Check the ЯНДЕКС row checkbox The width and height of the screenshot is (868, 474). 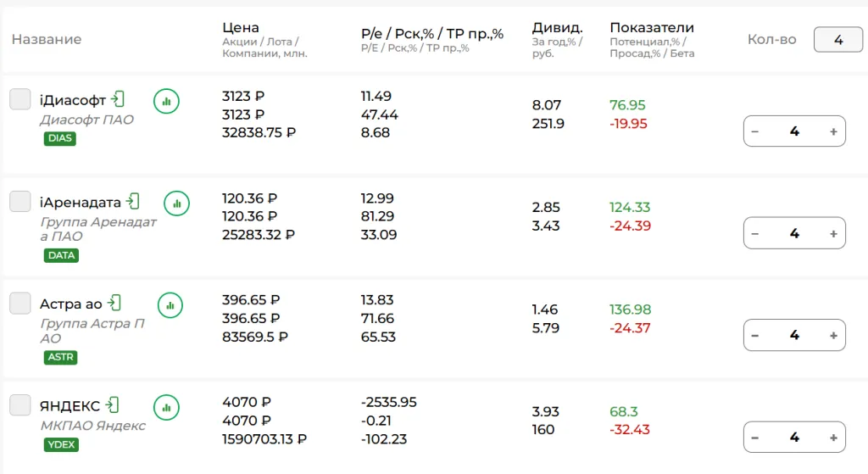(20, 404)
